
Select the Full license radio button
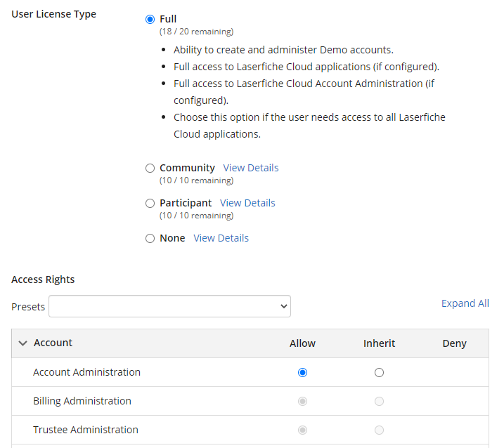(x=150, y=19)
